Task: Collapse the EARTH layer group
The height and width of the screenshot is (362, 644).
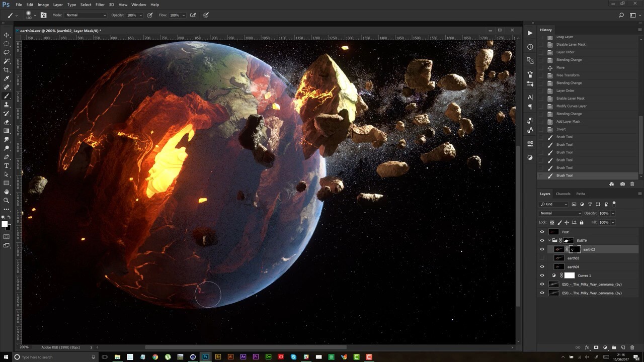Action: pyautogui.click(x=549, y=240)
